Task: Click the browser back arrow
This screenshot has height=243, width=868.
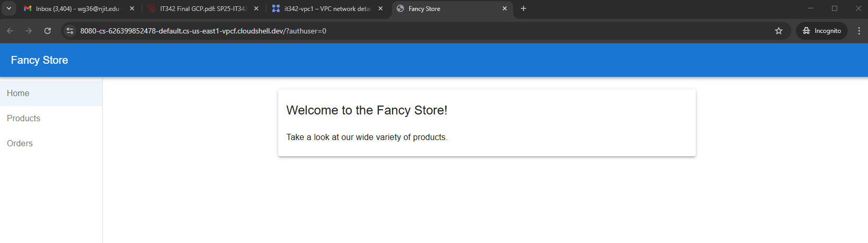Action: pos(10,31)
